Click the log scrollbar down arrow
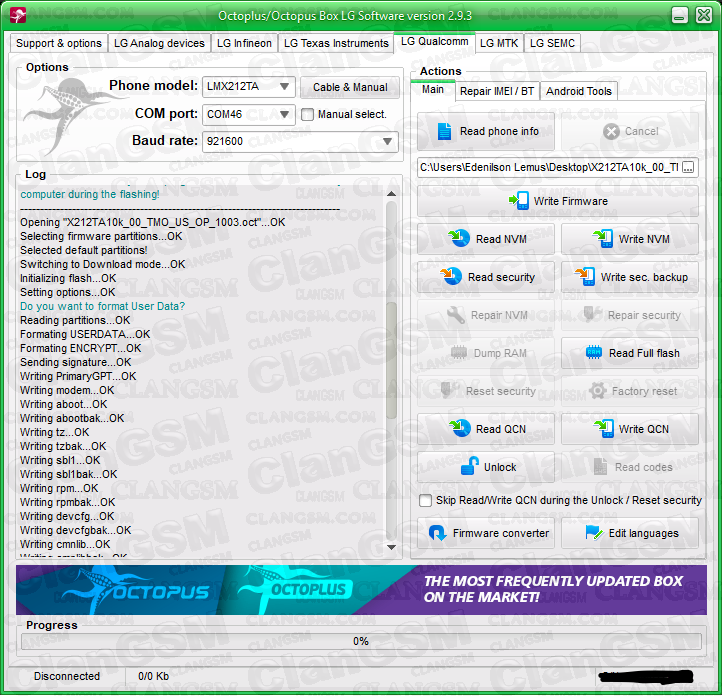 [x=391, y=547]
